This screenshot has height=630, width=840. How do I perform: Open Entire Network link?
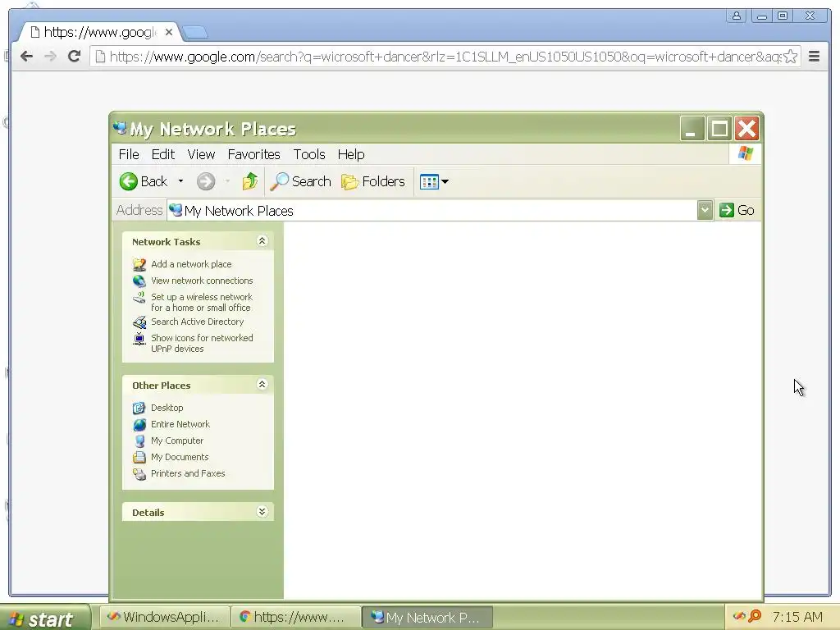[x=180, y=424]
